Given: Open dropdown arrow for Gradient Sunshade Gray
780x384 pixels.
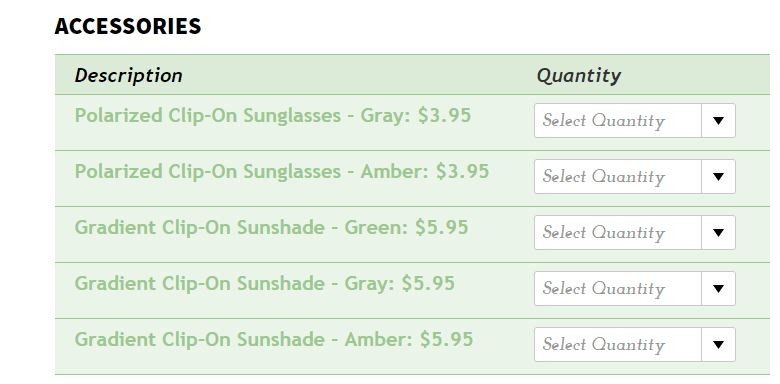Looking at the screenshot, I should pyautogui.click(x=718, y=288).
